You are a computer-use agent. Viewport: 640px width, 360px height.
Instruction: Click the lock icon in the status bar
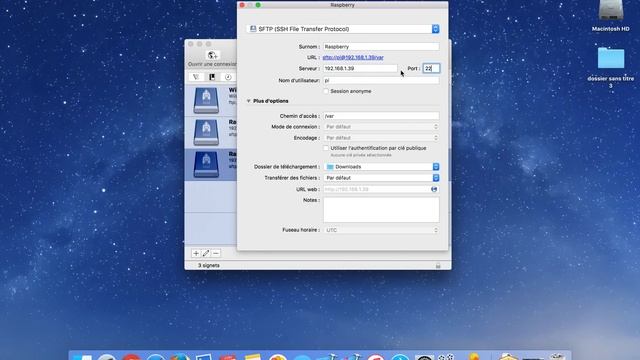[x=438, y=266]
